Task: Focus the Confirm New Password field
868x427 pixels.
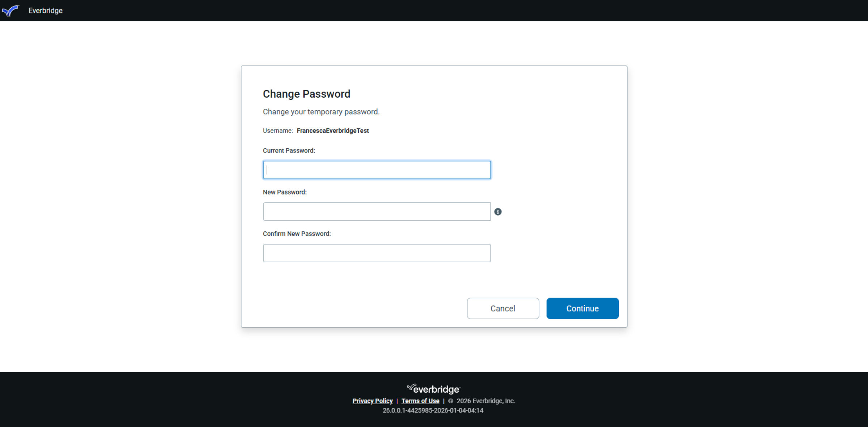Action: (377, 253)
